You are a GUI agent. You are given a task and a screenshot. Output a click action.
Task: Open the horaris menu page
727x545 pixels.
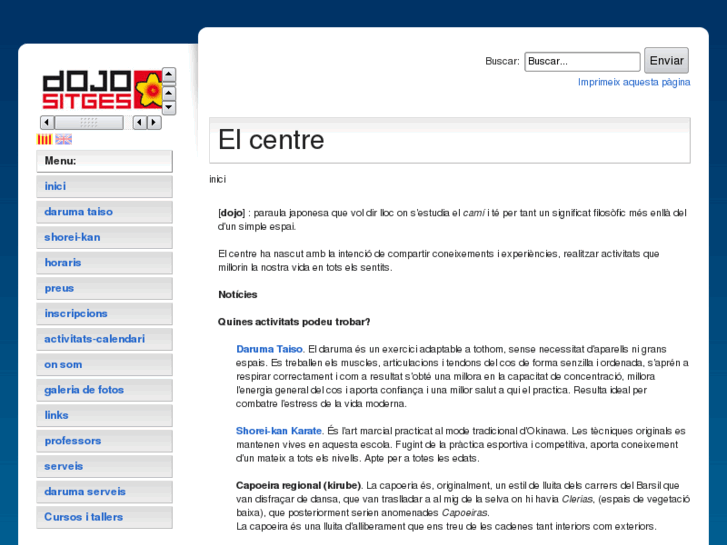click(104, 263)
